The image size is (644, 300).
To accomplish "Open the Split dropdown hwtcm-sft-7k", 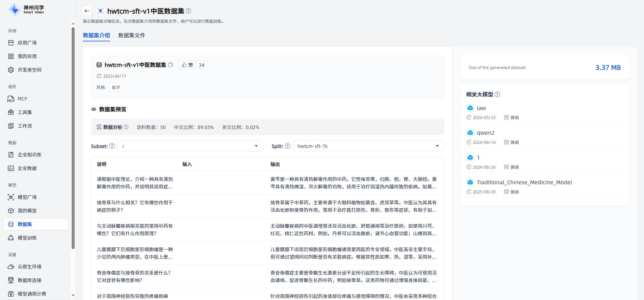I will (x=368, y=146).
